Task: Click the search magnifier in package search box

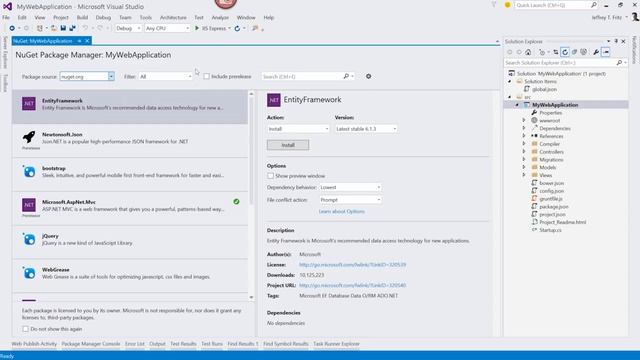Action: (x=346, y=76)
